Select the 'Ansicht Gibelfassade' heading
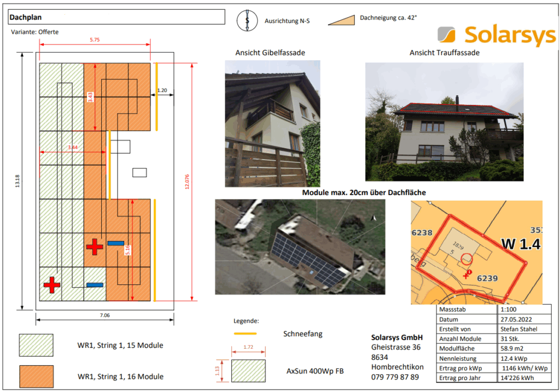 (270, 53)
